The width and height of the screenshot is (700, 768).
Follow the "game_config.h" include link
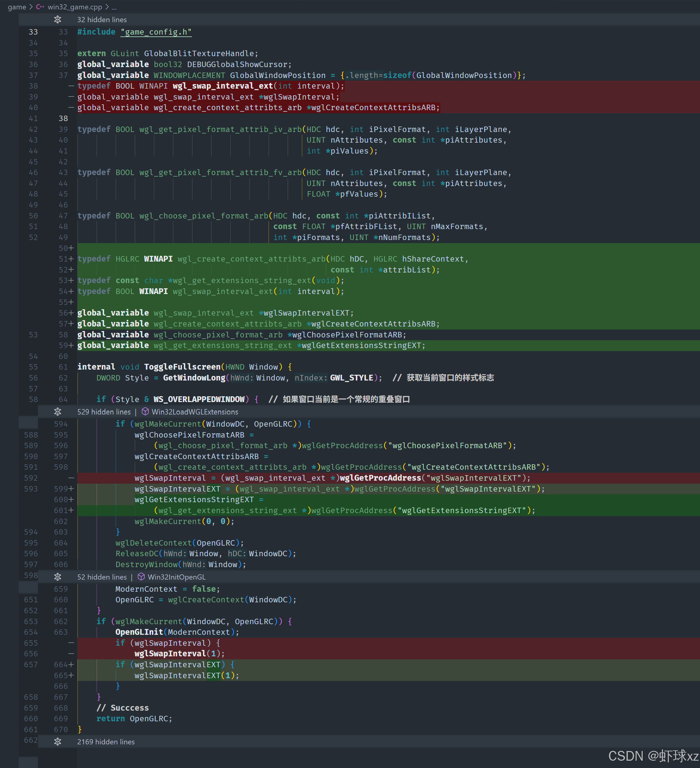point(156,32)
